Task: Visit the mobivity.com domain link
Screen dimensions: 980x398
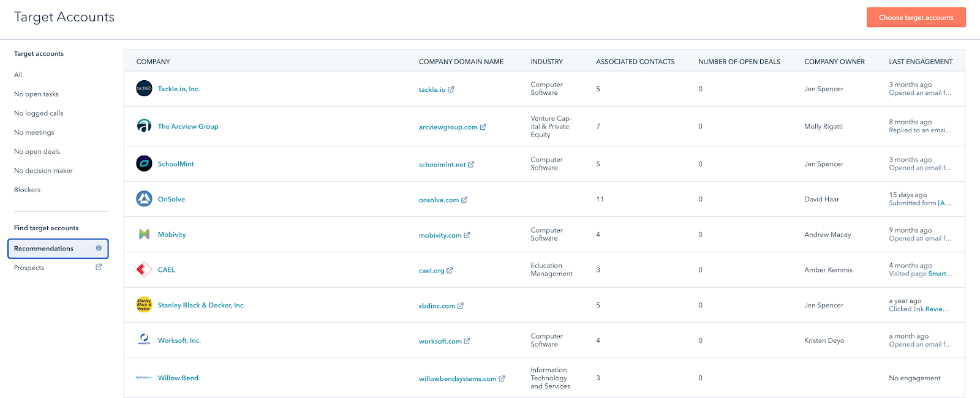Action: tap(440, 235)
